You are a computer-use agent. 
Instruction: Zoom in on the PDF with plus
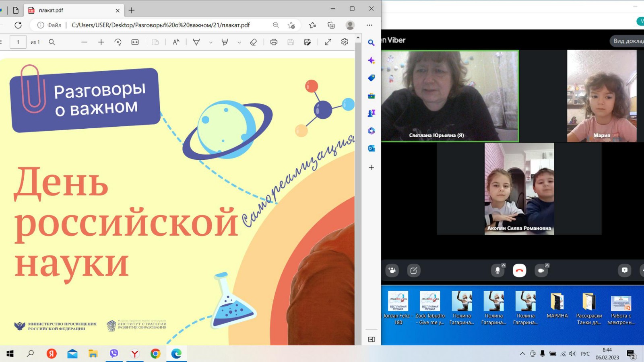101,42
